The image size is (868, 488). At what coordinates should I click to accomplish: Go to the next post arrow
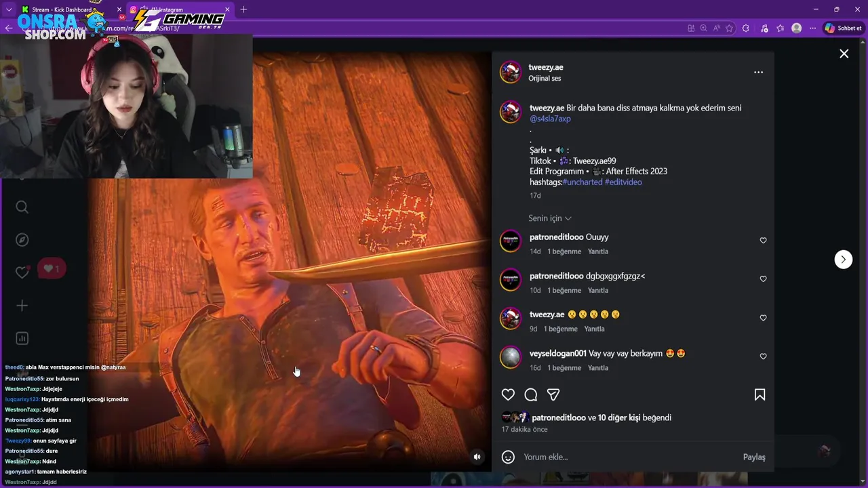pyautogui.click(x=843, y=260)
